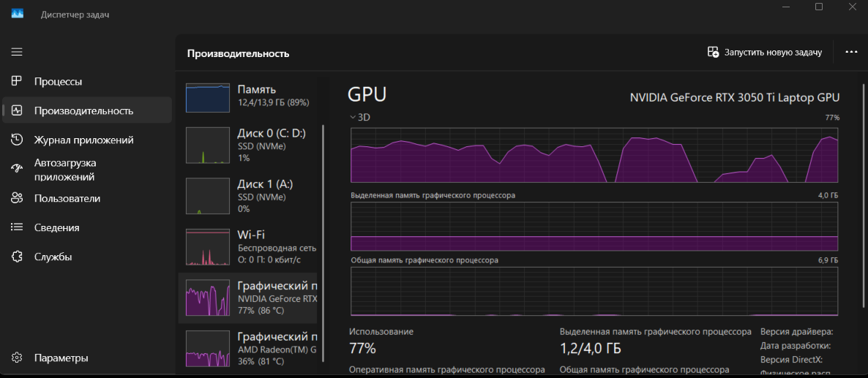Image resolution: width=868 pixels, height=378 pixels.
Task: Click the Службы puzzle icon
Action: click(x=17, y=257)
